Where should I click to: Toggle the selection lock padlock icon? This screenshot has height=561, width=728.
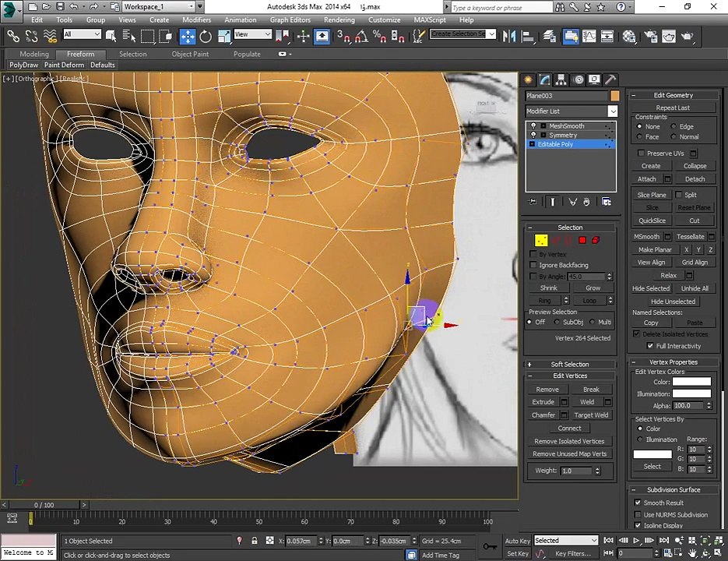click(255, 541)
